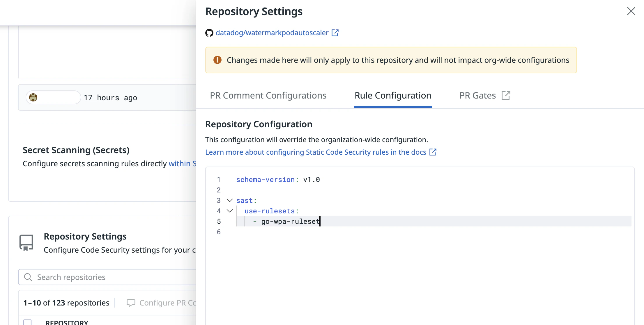Collapse the use-rulesets block
Viewport: 644px width, 325px height.
pos(230,211)
